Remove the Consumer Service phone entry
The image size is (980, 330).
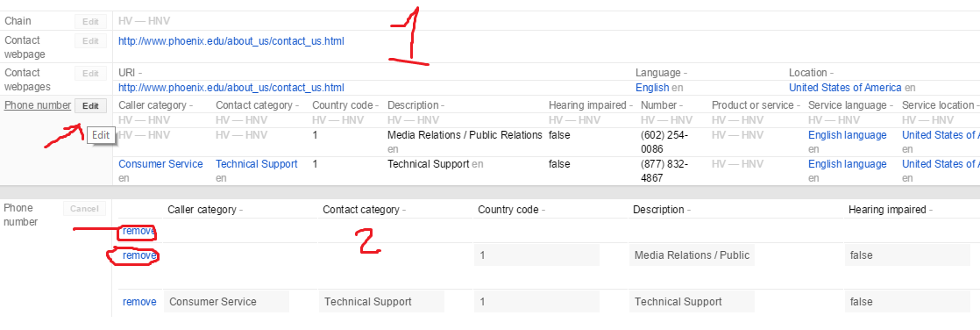[x=139, y=302]
